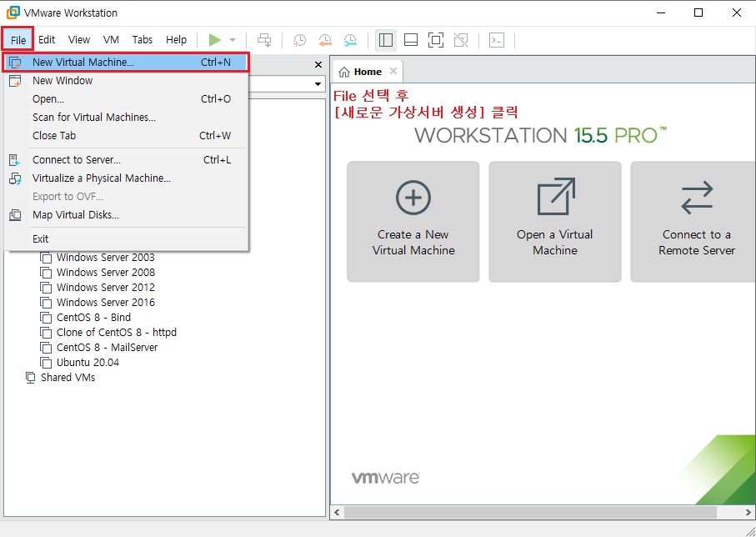Click Open a Virtual Machine tile
This screenshot has width=756, height=537.
[555, 222]
